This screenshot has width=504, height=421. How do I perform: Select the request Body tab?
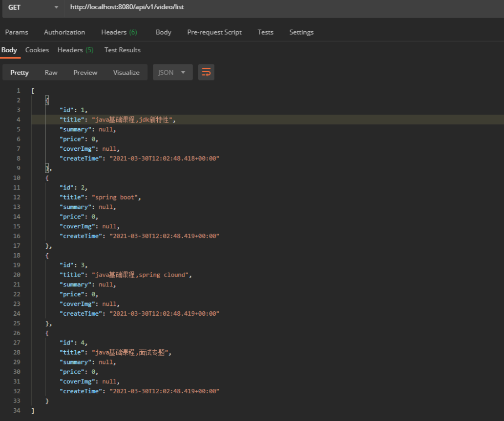(163, 32)
